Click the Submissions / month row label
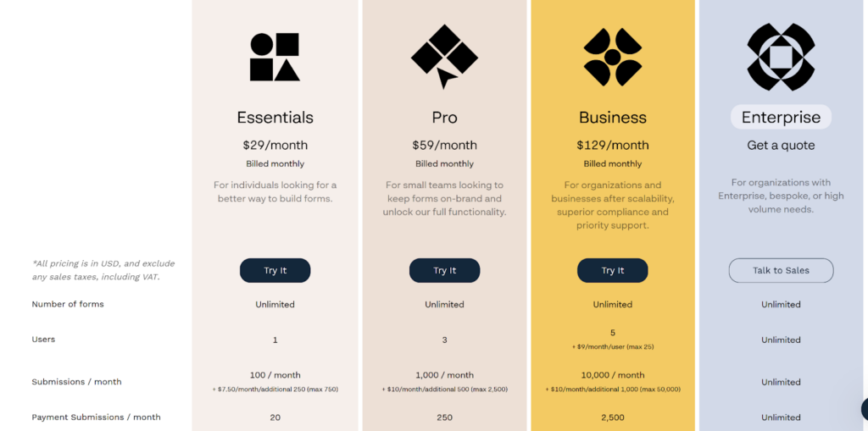This screenshot has width=868, height=431. coord(76,382)
